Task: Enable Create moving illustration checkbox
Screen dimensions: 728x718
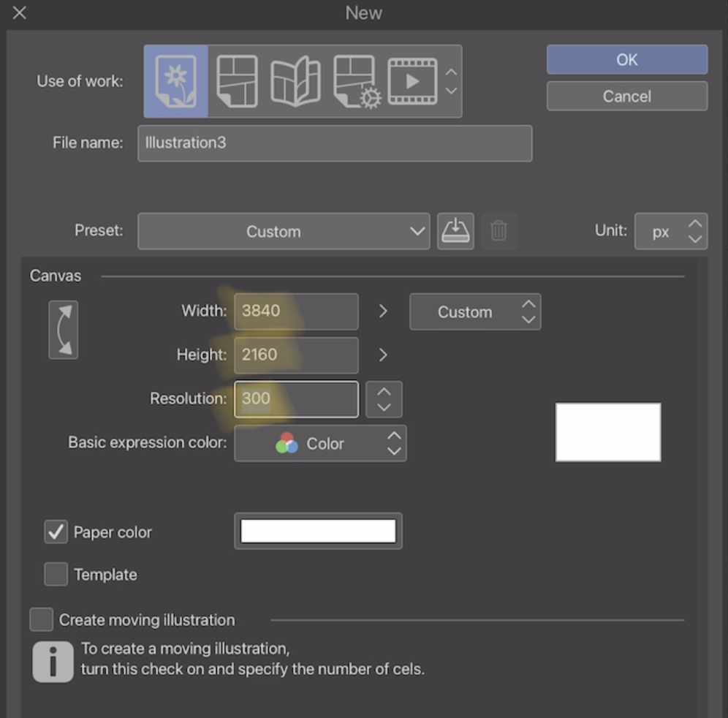Action: 42,619
